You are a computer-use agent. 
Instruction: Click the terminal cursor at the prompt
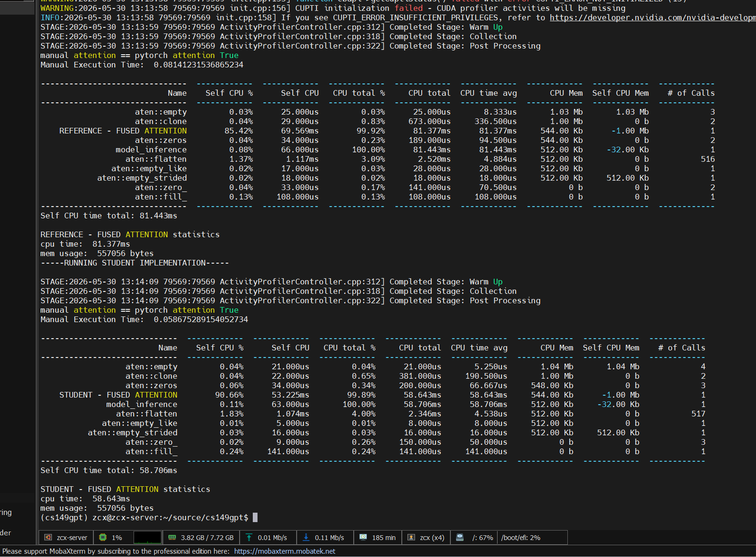click(255, 517)
